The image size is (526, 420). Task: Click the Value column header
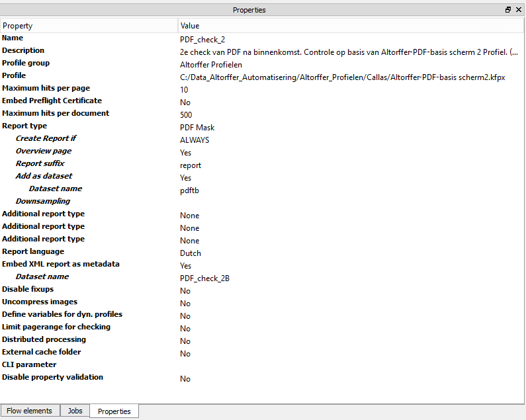(351, 26)
